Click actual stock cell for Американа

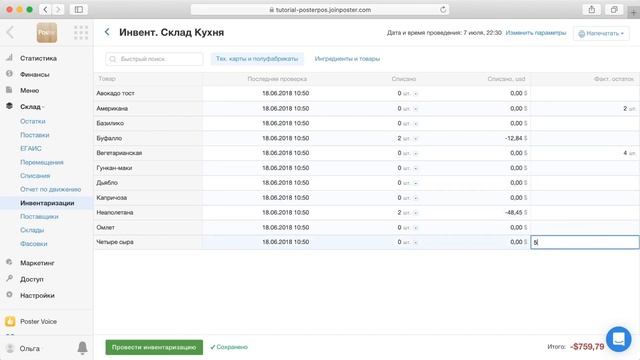coord(584,109)
